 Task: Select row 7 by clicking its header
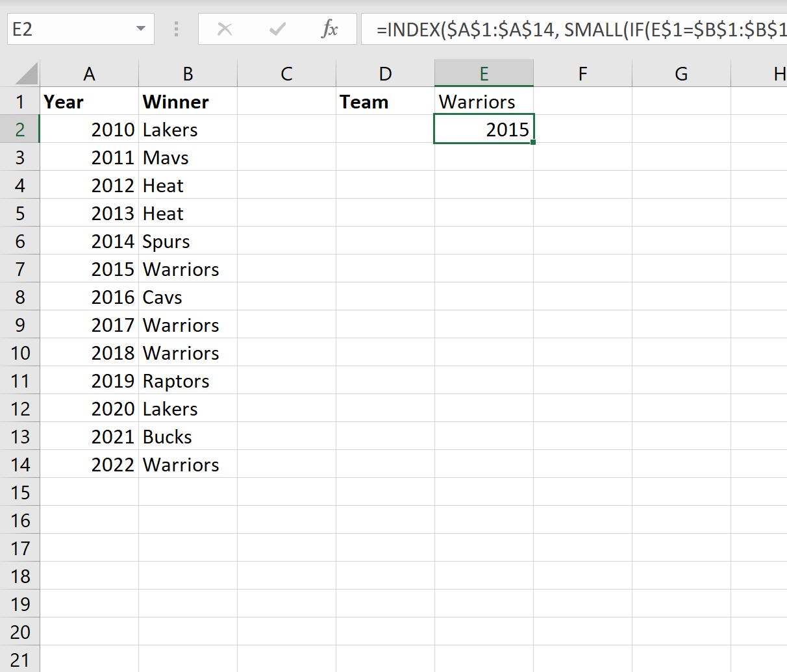[x=20, y=269]
